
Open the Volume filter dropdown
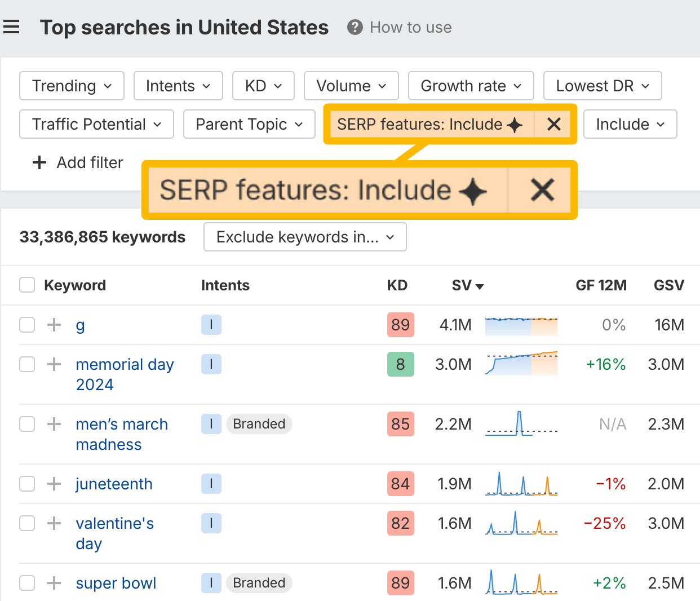tap(351, 86)
